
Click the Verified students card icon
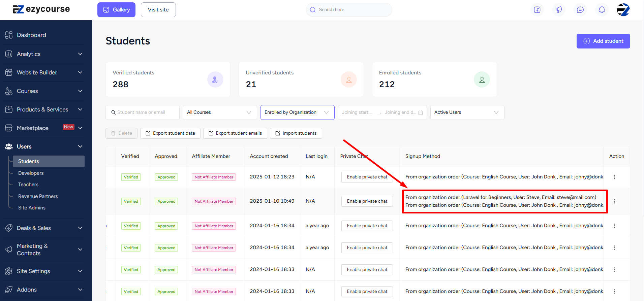tap(215, 79)
